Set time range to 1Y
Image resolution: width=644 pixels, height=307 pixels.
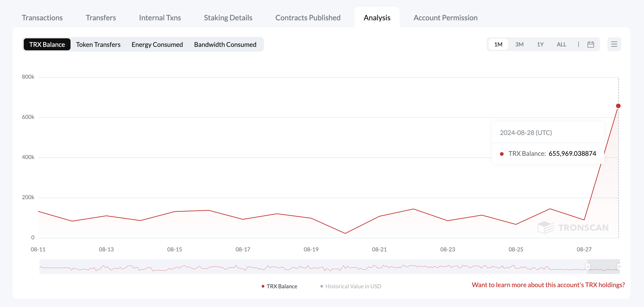pos(540,44)
